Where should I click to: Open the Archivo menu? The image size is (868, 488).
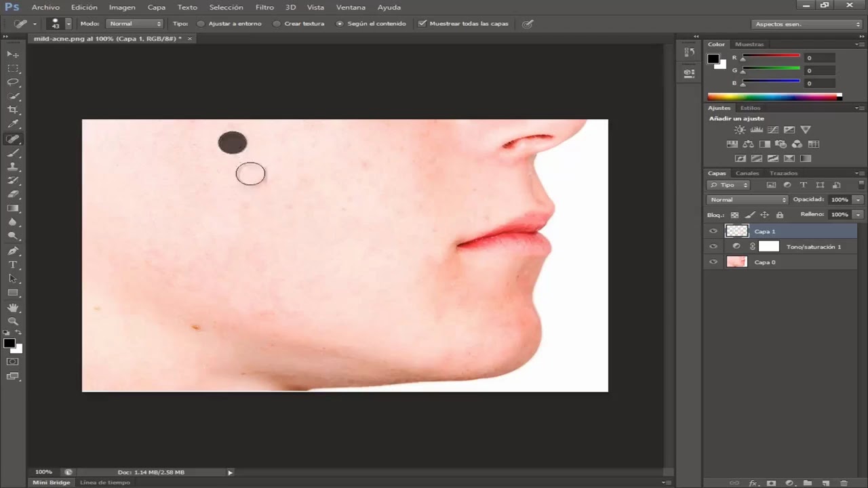click(x=45, y=7)
